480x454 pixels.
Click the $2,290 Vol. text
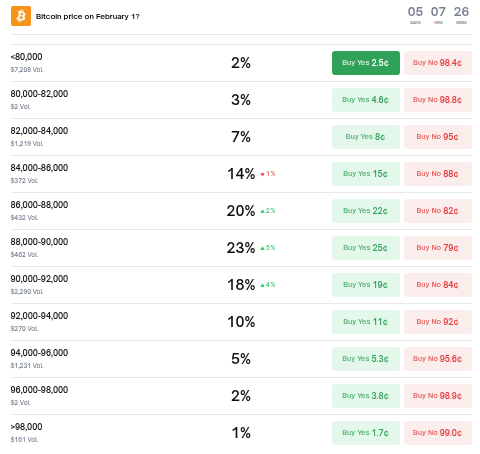(x=27, y=292)
